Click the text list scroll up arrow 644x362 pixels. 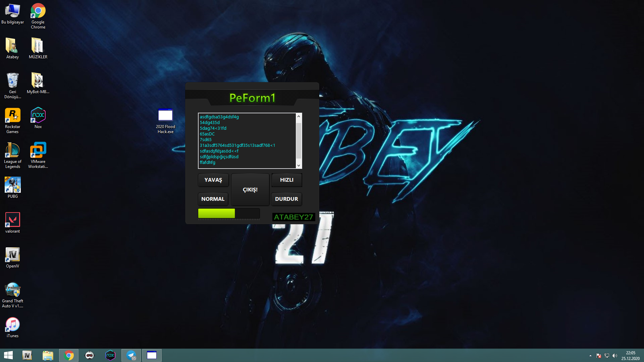click(x=299, y=116)
